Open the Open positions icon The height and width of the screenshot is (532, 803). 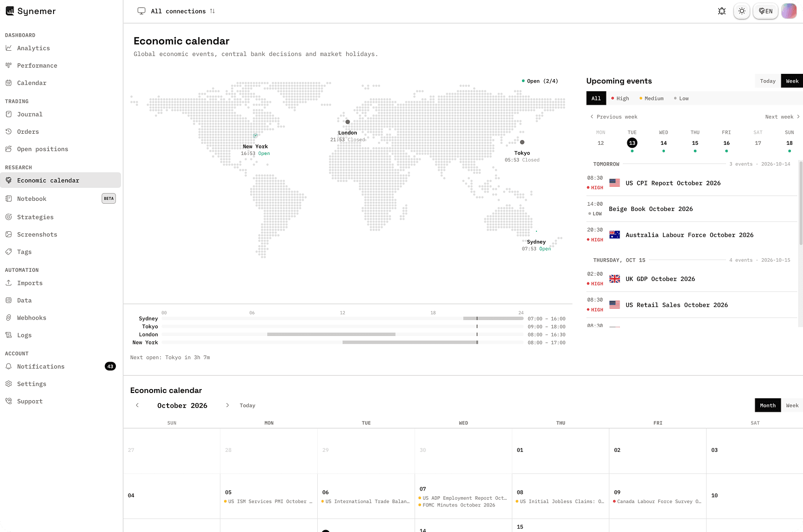point(9,149)
